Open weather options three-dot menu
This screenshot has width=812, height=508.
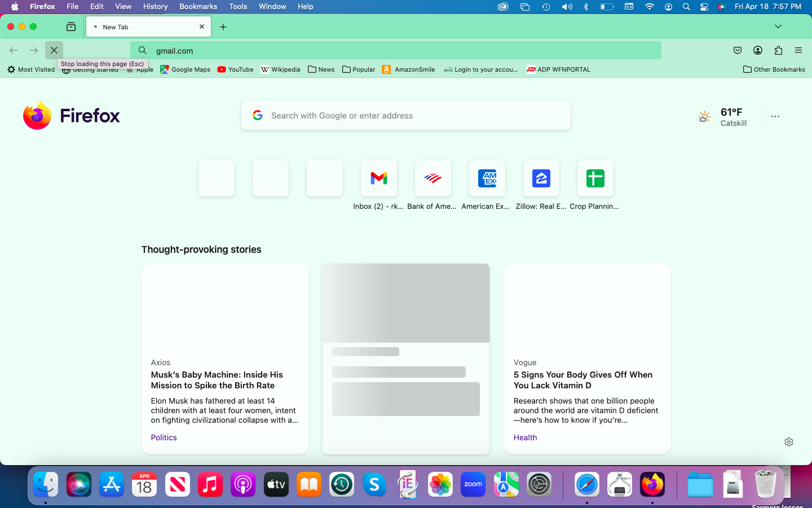point(775,116)
